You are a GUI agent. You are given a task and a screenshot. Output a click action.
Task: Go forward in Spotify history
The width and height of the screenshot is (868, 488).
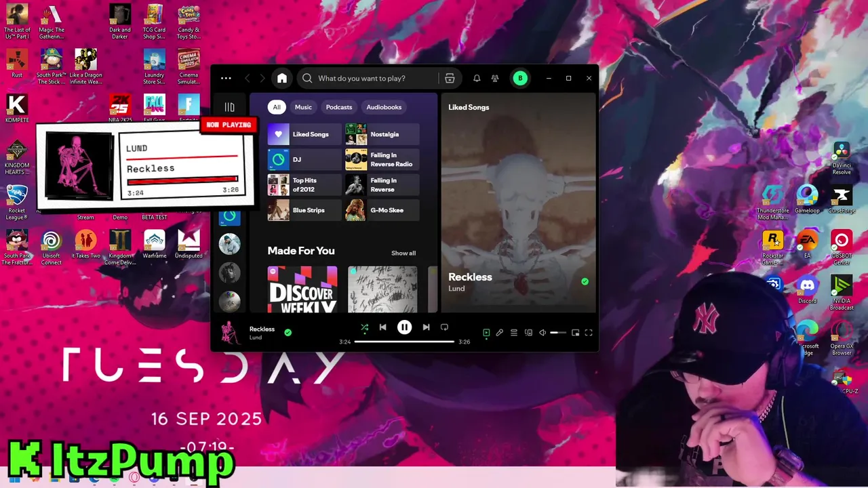[262, 78]
